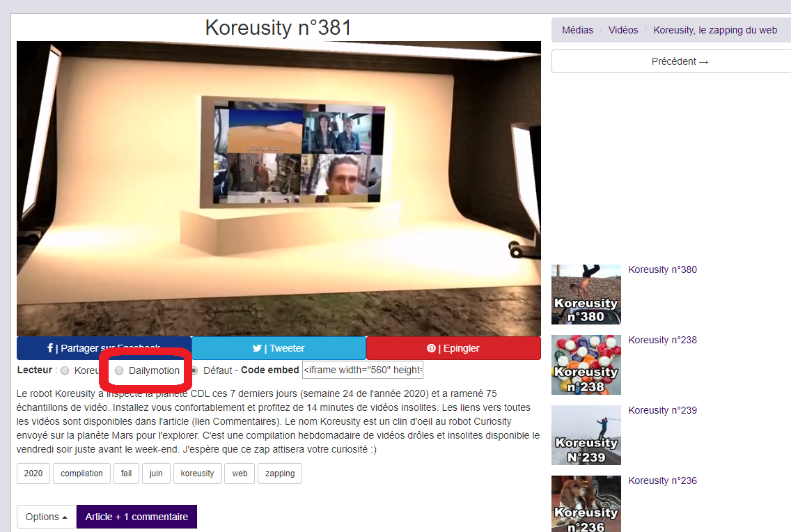
Task: Play the Koreusity n°381 video
Action: click(x=279, y=188)
